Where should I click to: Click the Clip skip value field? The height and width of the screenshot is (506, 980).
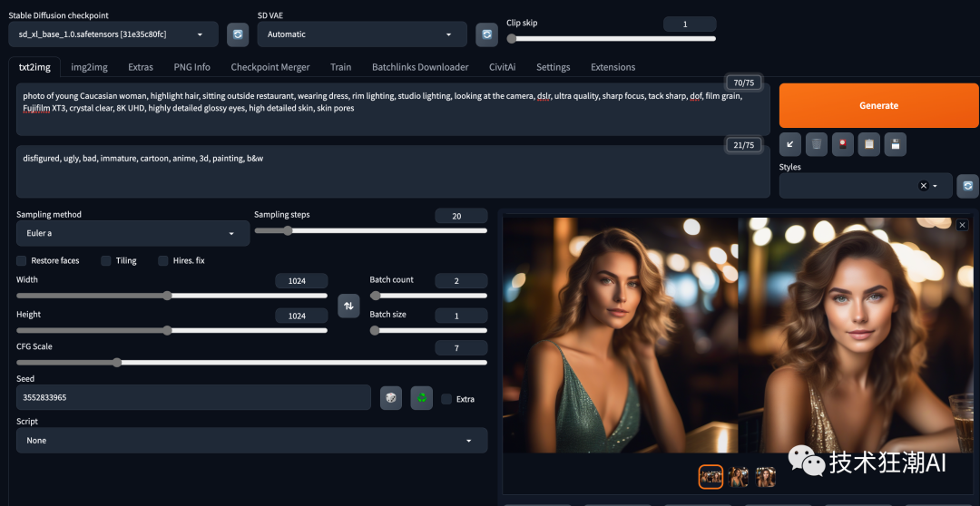690,24
